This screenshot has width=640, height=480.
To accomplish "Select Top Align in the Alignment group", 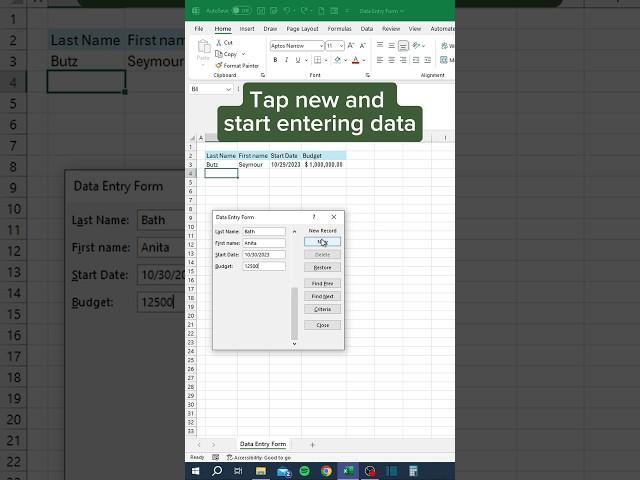I will (x=380, y=45).
